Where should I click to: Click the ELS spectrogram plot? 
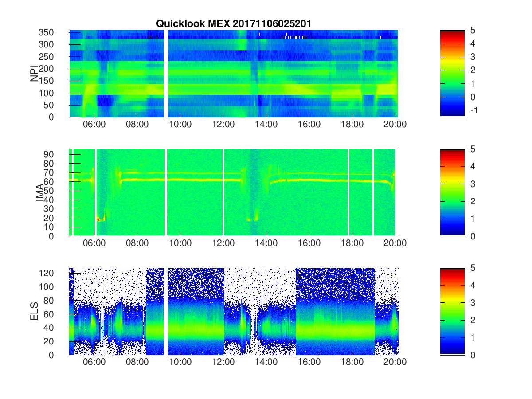coord(234,311)
